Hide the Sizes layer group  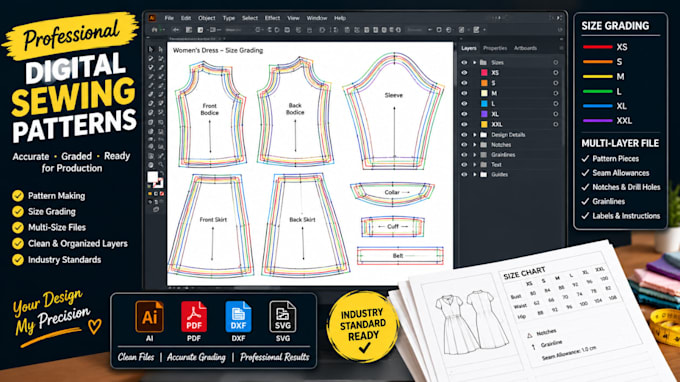pyautogui.click(x=464, y=62)
